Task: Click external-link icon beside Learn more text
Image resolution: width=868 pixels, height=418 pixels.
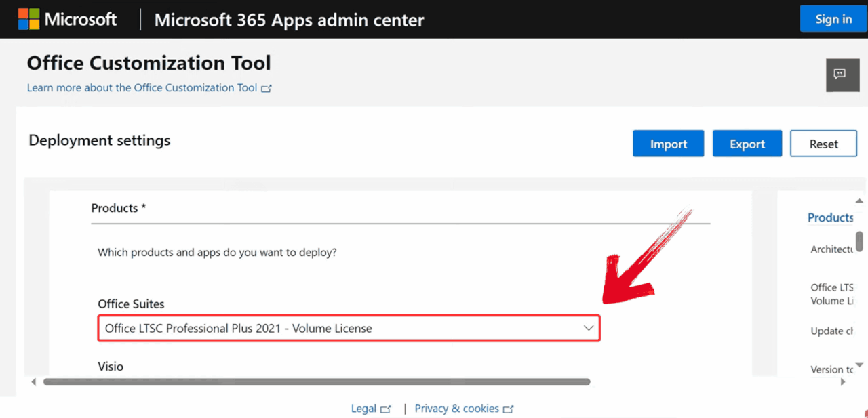Action: (267, 88)
